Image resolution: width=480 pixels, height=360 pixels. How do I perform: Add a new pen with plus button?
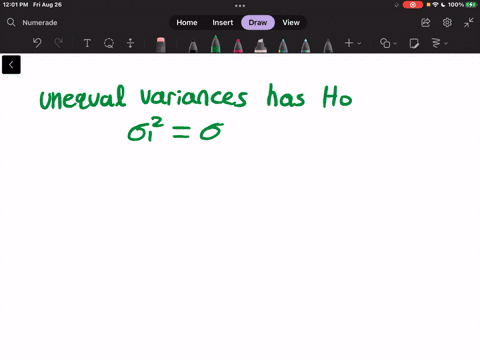pos(349,43)
